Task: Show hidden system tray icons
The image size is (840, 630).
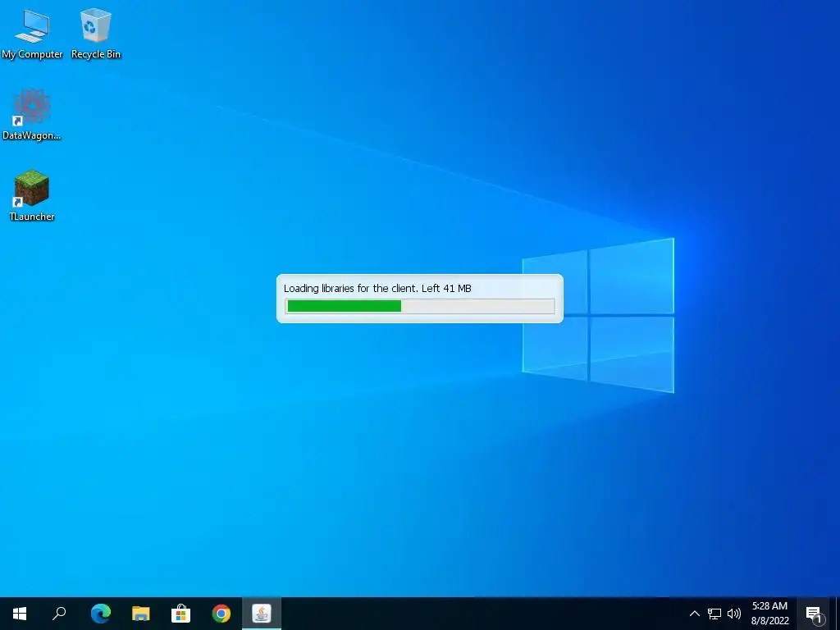Action: click(694, 614)
